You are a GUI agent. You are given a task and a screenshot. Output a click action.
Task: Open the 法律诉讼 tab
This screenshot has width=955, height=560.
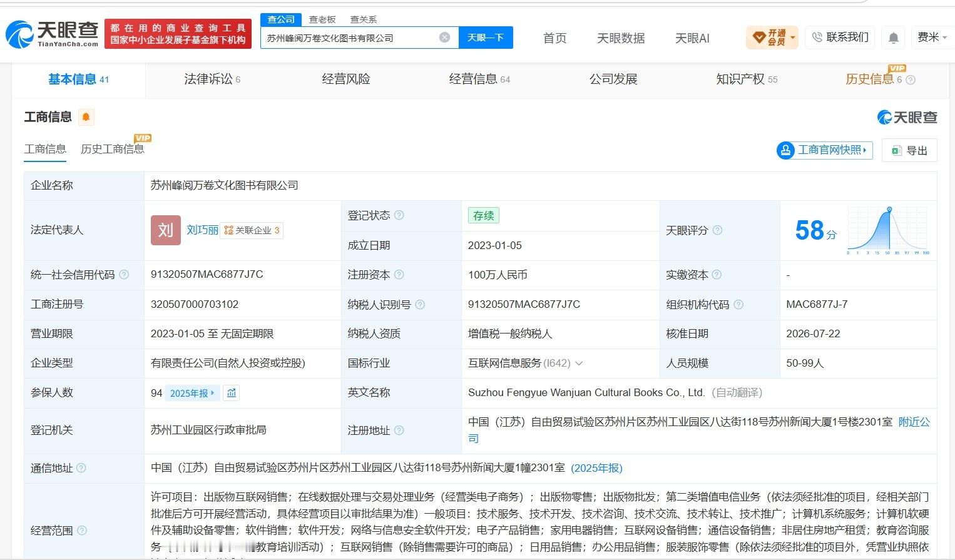click(212, 79)
